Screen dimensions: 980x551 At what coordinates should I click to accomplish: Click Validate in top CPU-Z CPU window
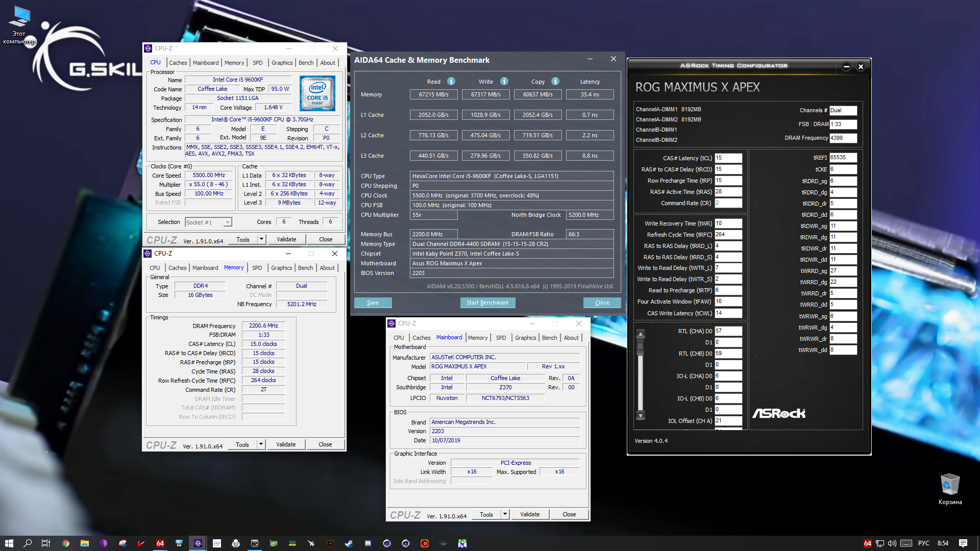click(x=286, y=239)
